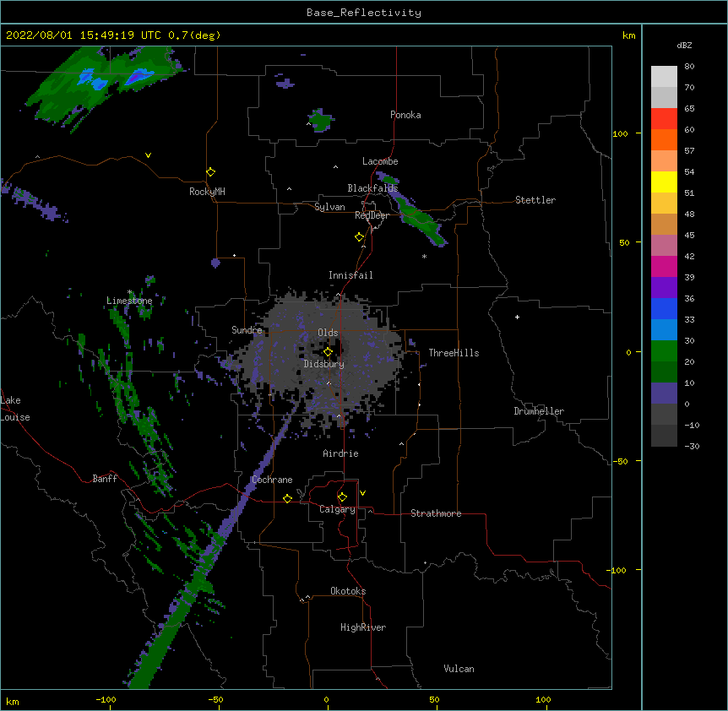Click the yellow diamond marker south of RedDeer
728x711 pixels.
pyautogui.click(x=359, y=237)
